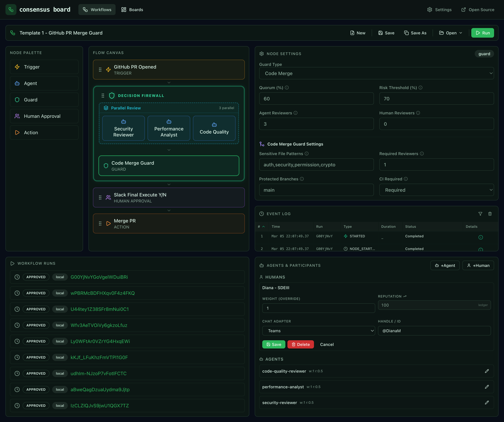Open details for the STARTED event
Screen dimensions: 504x422
pyautogui.click(x=481, y=237)
